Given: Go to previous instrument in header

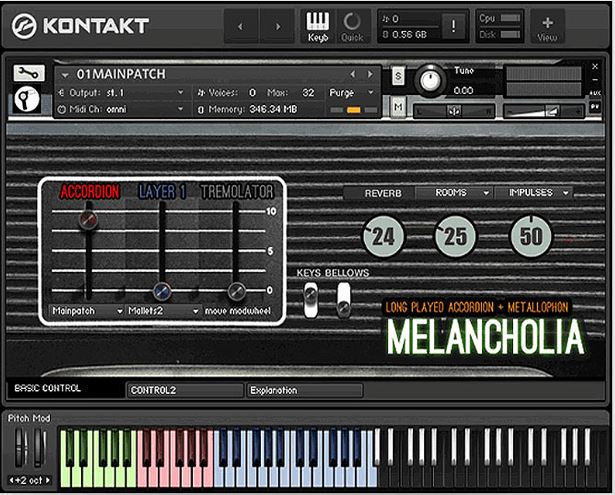Looking at the screenshot, I should tap(241, 26).
